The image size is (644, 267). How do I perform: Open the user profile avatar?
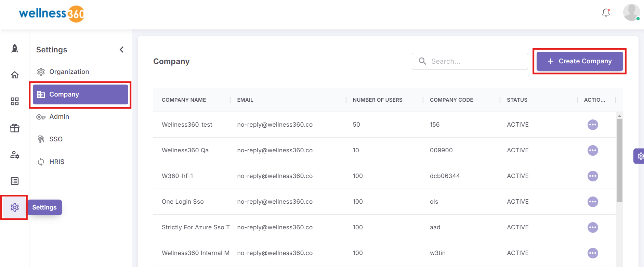631,12
